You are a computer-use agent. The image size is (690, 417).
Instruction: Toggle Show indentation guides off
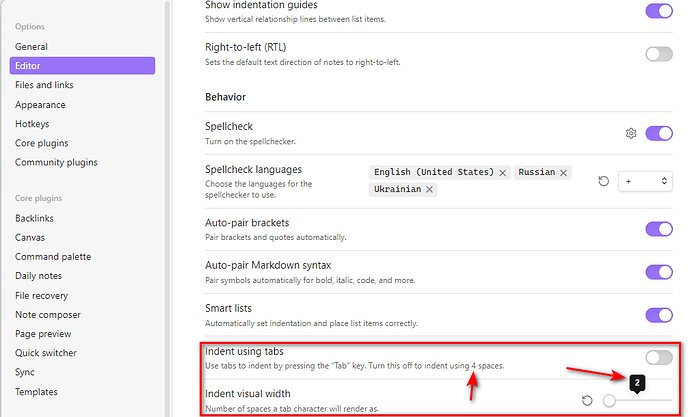[659, 11]
